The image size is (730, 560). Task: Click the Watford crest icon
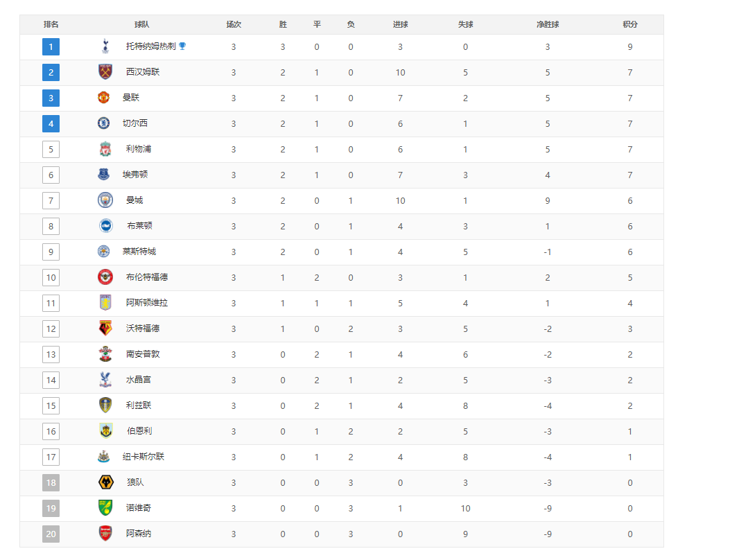click(x=105, y=329)
